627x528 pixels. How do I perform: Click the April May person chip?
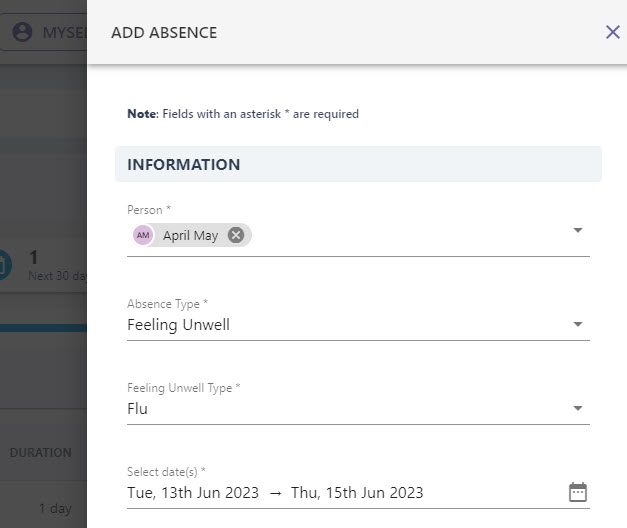(x=192, y=235)
